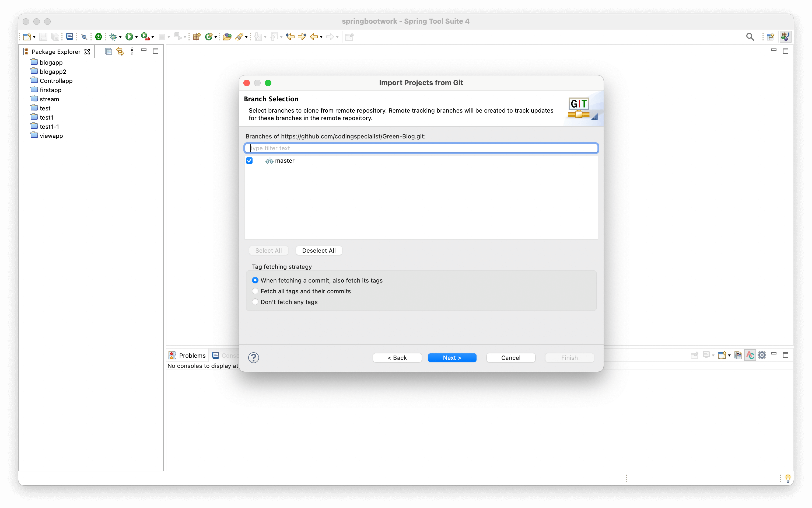Image resolution: width=812 pixels, height=508 pixels.
Task: Click the New Java Package icon
Action: 197,37
